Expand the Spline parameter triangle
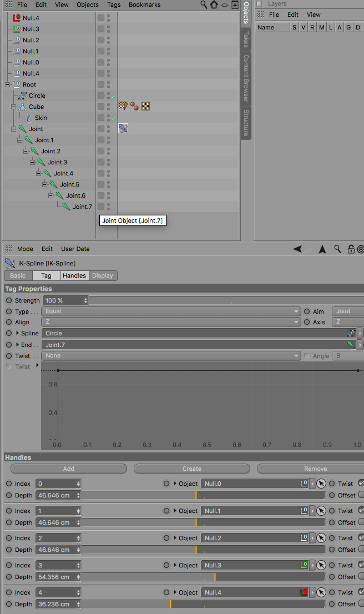This screenshot has width=364, height=614. click(x=17, y=333)
